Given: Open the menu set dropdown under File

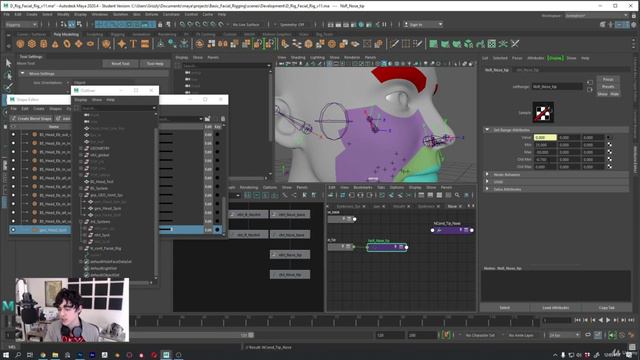Looking at the screenshot, I should [21, 24].
